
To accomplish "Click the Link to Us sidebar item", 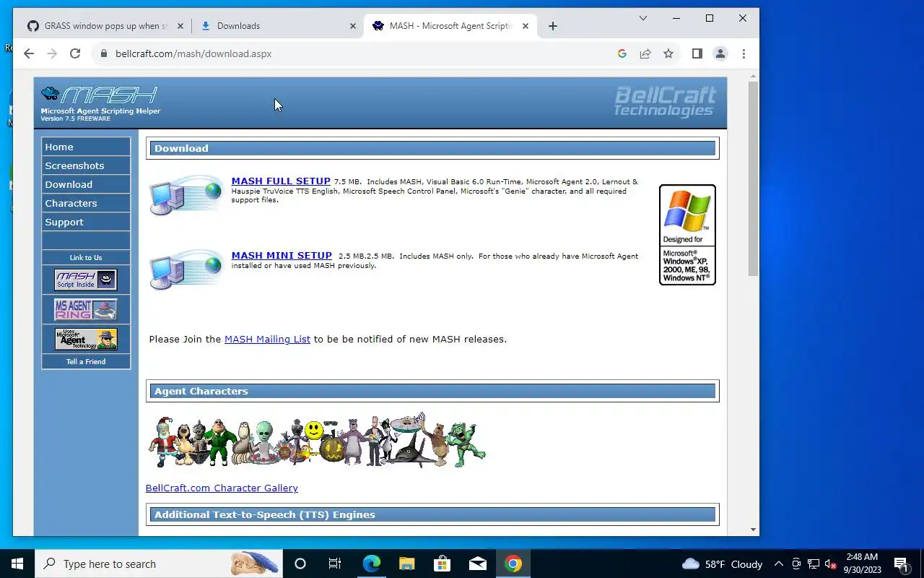I will tap(86, 257).
